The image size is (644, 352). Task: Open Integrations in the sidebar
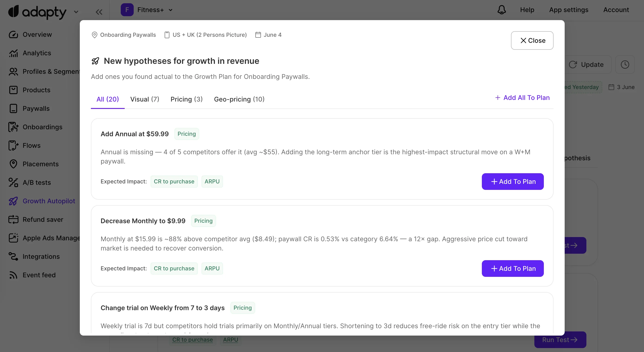pyautogui.click(x=41, y=256)
